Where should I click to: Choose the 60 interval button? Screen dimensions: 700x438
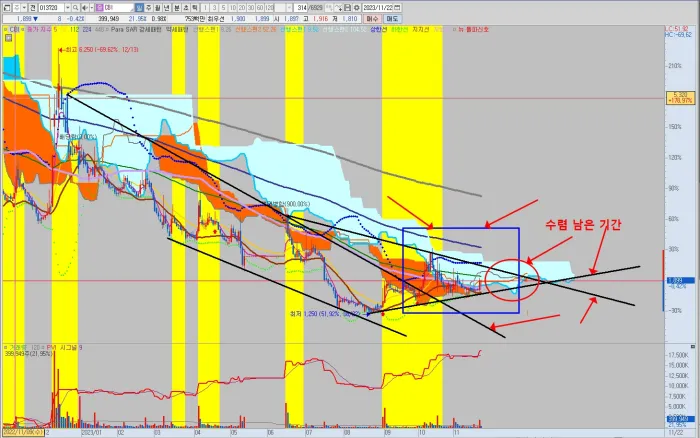click(260, 8)
